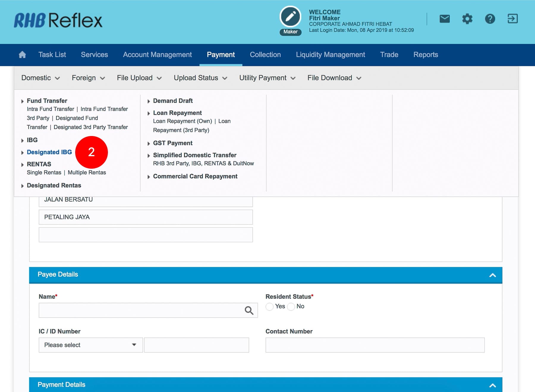Image resolution: width=535 pixels, height=392 pixels.
Task: Switch to the Collection tab
Action: coord(265,55)
